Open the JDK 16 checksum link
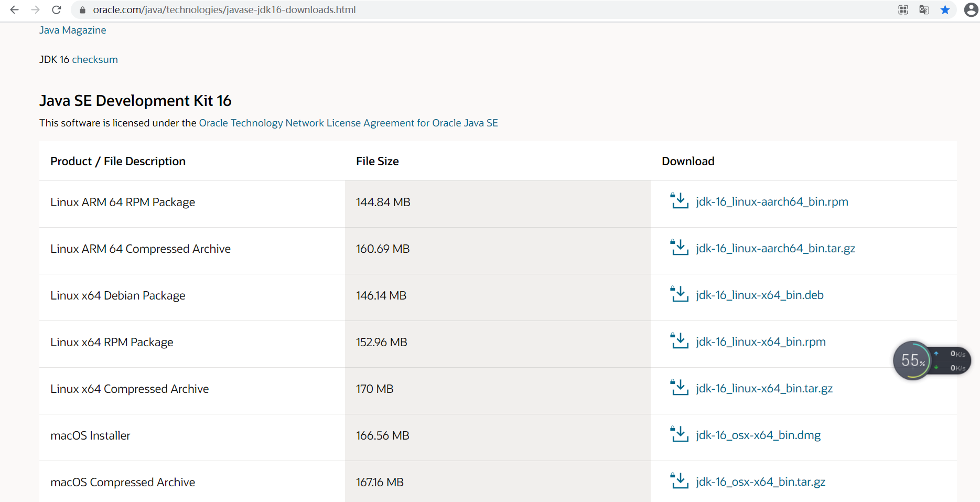The height and width of the screenshot is (502, 980). pyautogui.click(x=95, y=59)
